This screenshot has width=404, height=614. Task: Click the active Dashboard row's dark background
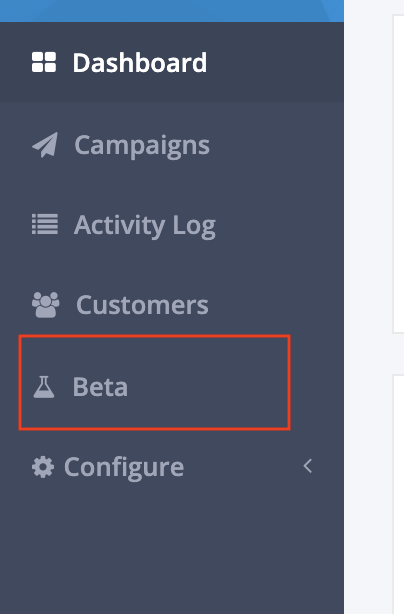point(274,62)
